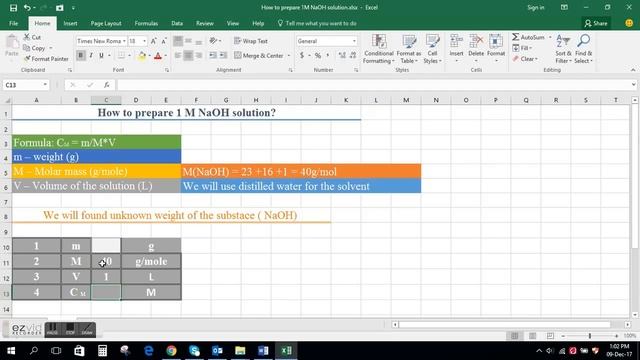Click Sign in
This screenshot has width=640, height=360.
pyautogui.click(x=536, y=7)
